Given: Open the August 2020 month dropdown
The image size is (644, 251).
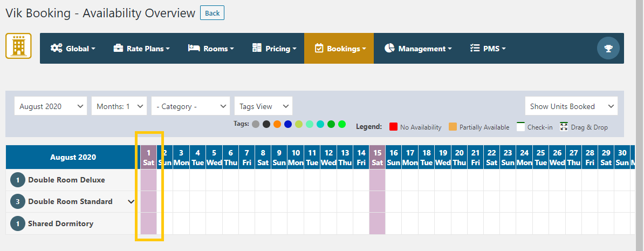Looking at the screenshot, I should [51, 106].
